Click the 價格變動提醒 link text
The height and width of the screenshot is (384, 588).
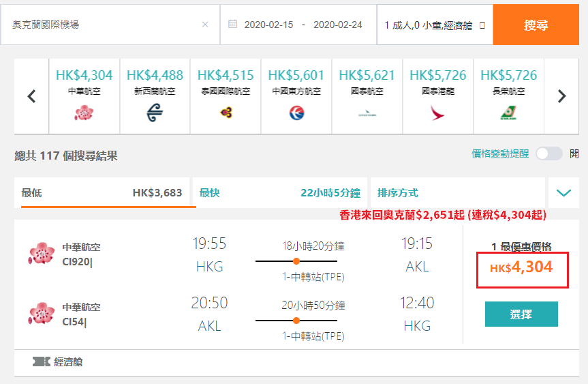click(500, 153)
